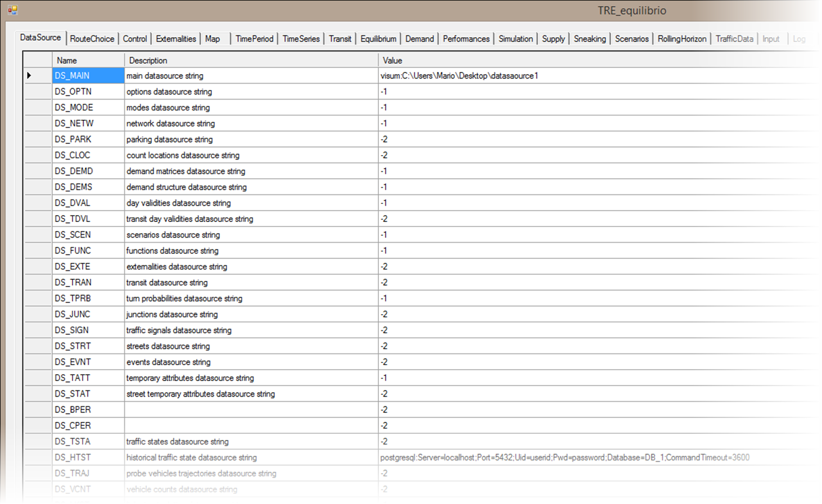The width and height of the screenshot is (822, 504).
Task: Select the row header for DS_JUNC
Action: coord(37,315)
